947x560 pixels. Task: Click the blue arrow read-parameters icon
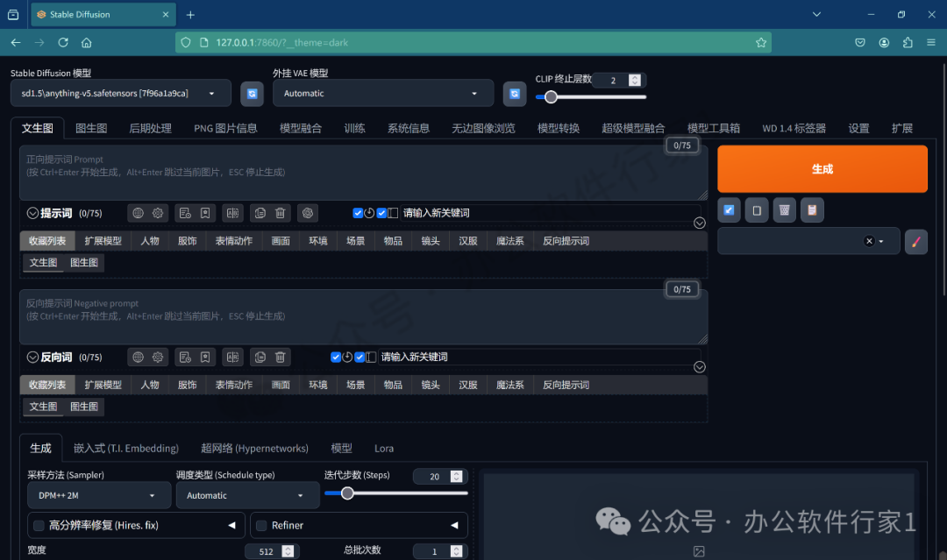729,209
